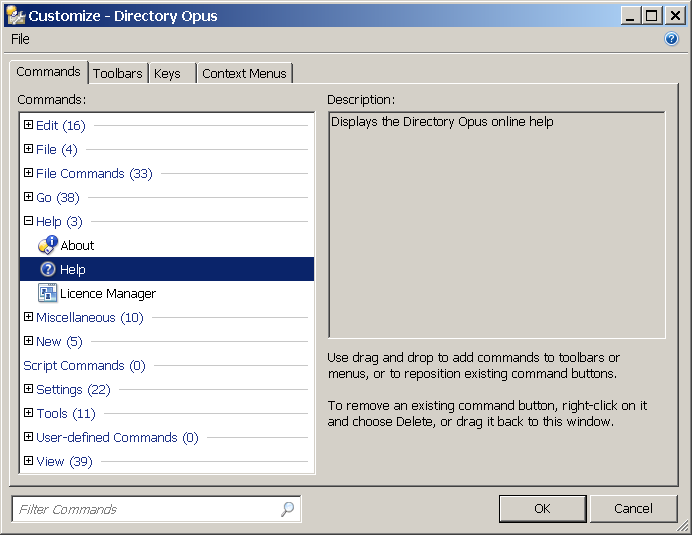Screen dimensions: 692x535
Task: Click the Description text box
Action: pyautogui.click(x=496, y=225)
